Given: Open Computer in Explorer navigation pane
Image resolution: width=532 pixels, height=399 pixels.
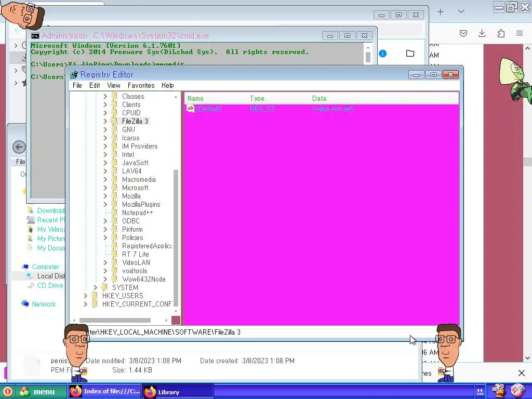Looking at the screenshot, I should pyautogui.click(x=46, y=267).
